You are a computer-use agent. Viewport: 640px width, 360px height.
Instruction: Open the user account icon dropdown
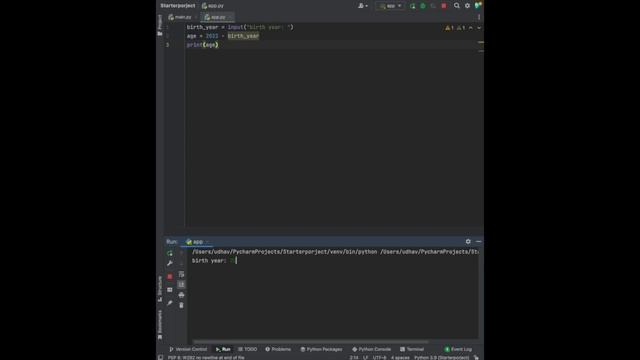362,6
